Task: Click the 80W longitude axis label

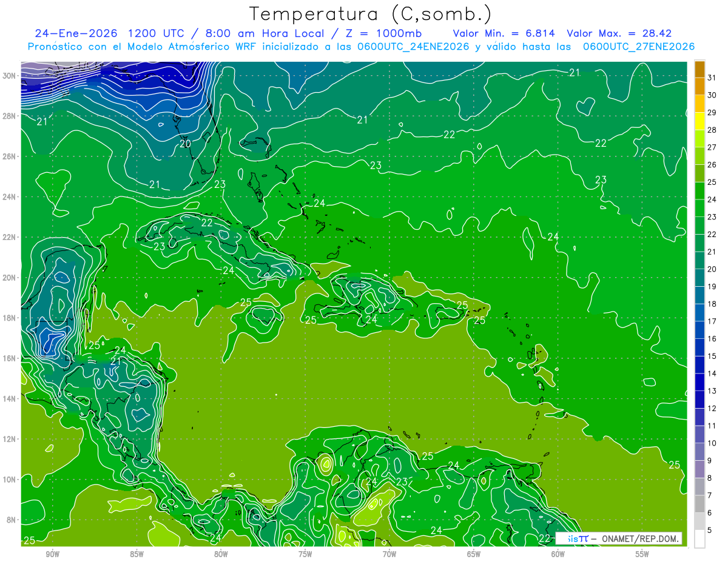Action: pyautogui.click(x=221, y=554)
